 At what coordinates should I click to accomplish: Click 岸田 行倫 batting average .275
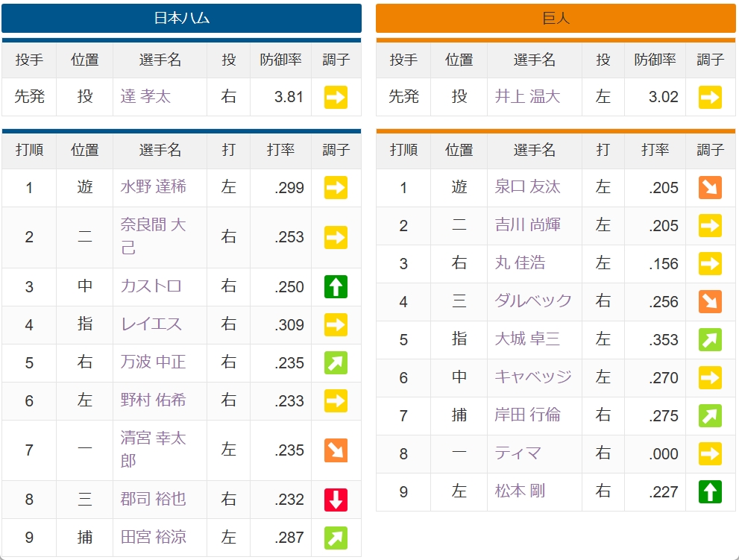click(x=664, y=416)
